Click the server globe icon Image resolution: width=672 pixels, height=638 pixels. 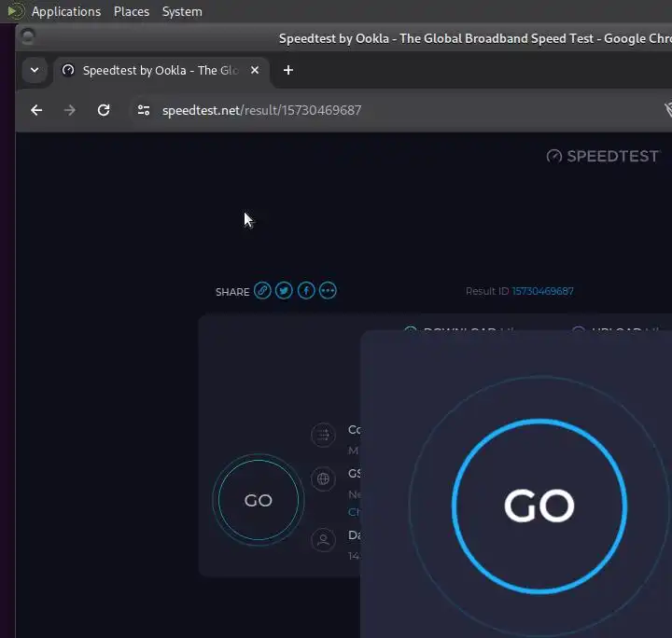click(323, 478)
